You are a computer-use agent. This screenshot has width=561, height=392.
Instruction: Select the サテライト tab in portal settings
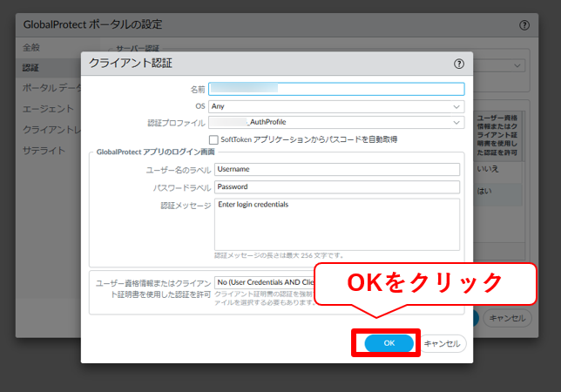[44, 150]
